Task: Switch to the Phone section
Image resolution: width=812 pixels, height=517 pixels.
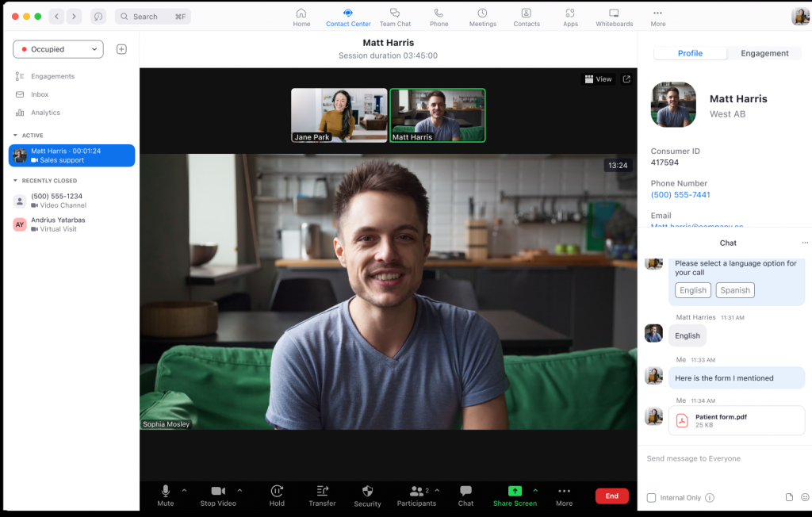Action: tap(439, 17)
